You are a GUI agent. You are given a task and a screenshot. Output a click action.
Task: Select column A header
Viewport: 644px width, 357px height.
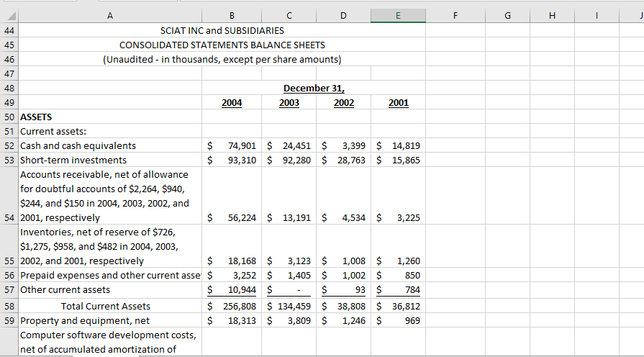(x=110, y=16)
